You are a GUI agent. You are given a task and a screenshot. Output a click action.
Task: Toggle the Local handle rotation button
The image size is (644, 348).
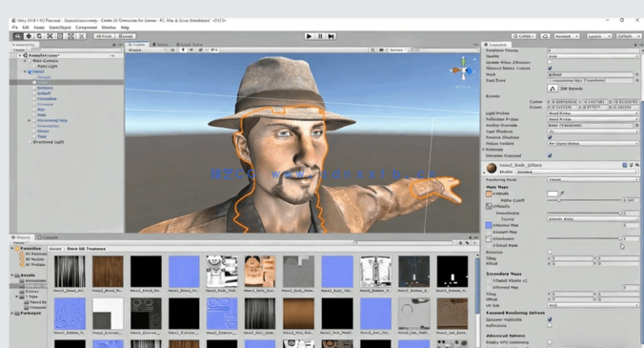125,36
